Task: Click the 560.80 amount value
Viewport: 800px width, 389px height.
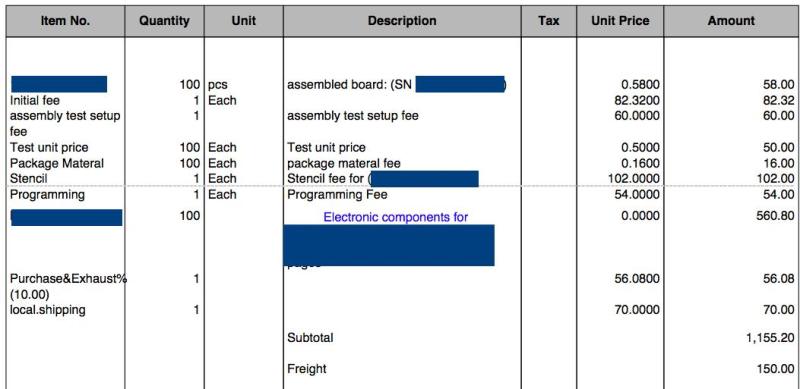Action: [x=776, y=216]
